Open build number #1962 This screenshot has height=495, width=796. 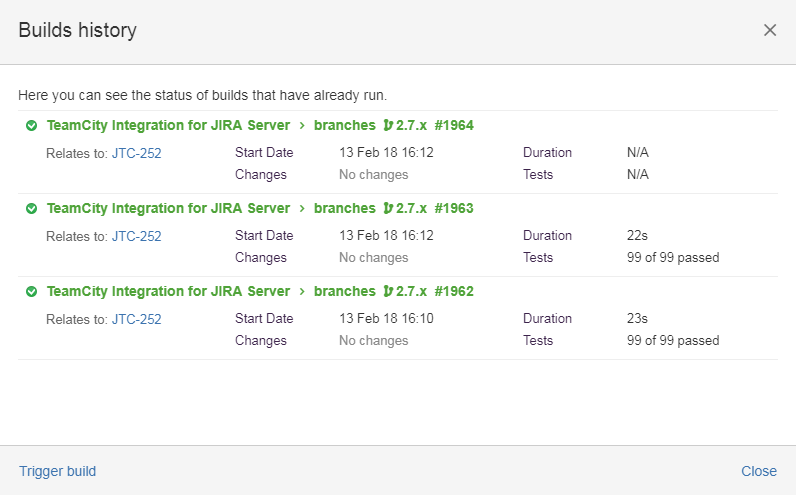[x=454, y=292]
